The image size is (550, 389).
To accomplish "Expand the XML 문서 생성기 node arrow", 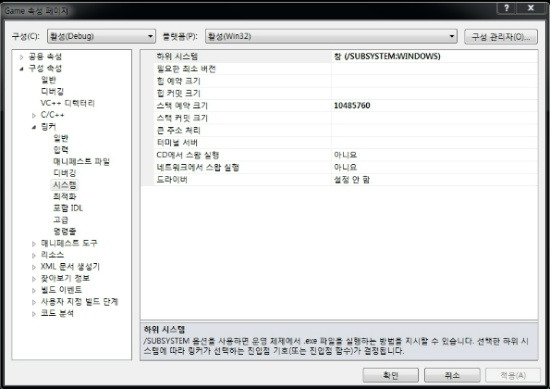I will click(x=34, y=267).
